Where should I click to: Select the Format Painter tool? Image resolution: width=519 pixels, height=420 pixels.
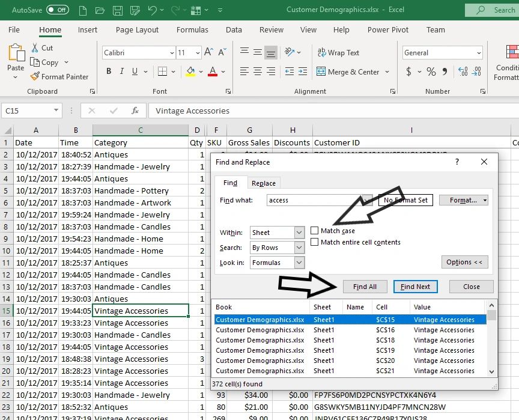(x=58, y=77)
